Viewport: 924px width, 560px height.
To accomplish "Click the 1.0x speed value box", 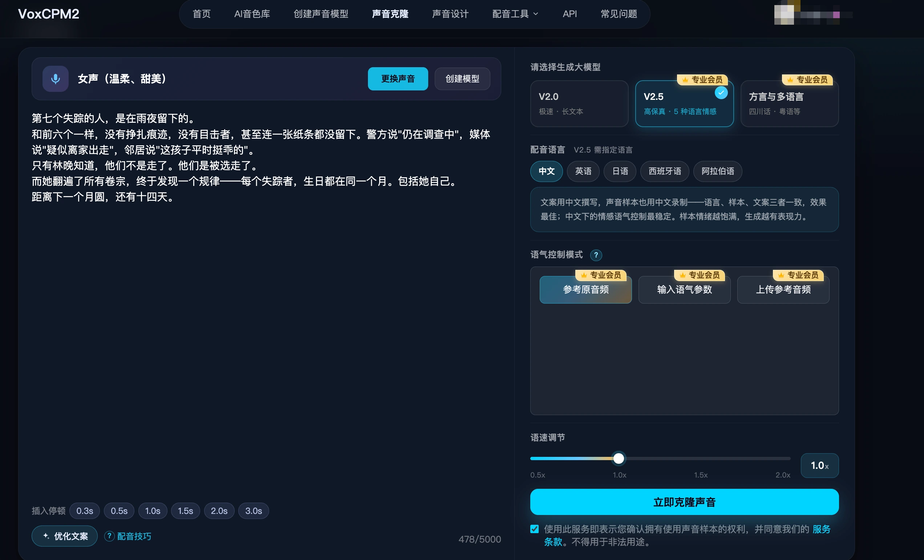I will click(819, 465).
